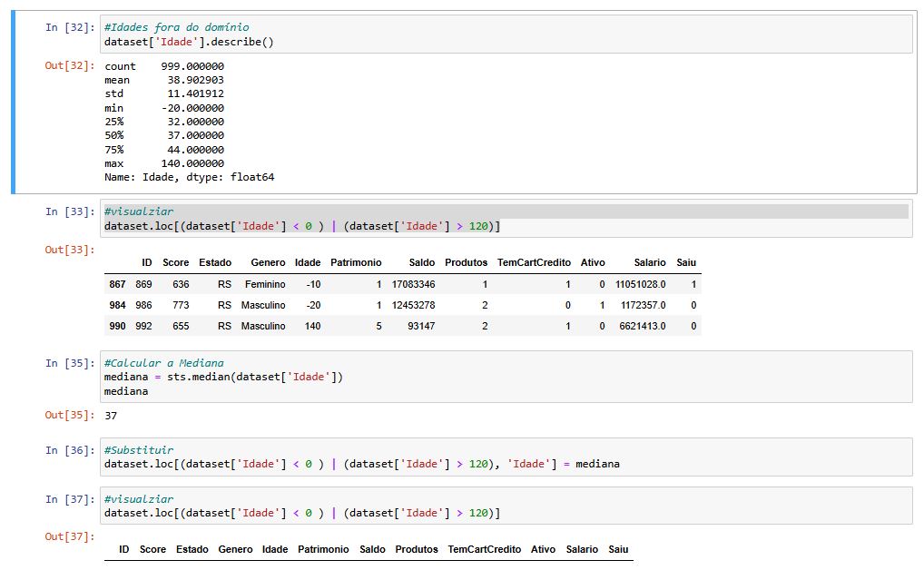Image resolution: width=924 pixels, height=570 pixels.
Task: Click the Salario header in Out[33] table
Action: (649, 262)
